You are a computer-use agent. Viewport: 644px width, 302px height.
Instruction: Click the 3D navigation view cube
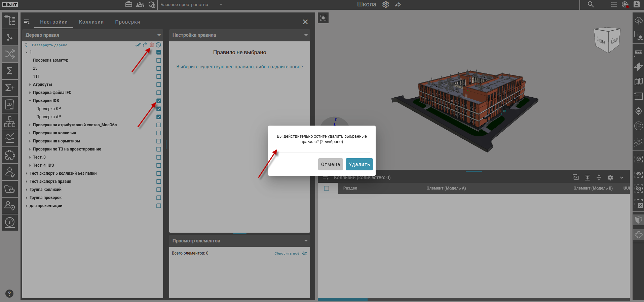[x=607, y=40]
